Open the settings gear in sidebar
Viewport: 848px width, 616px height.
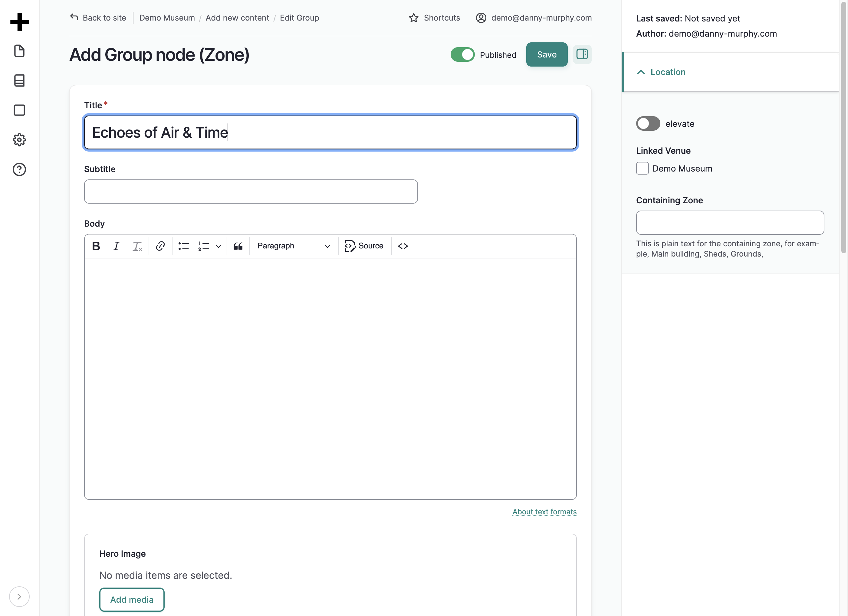[19, 140]
